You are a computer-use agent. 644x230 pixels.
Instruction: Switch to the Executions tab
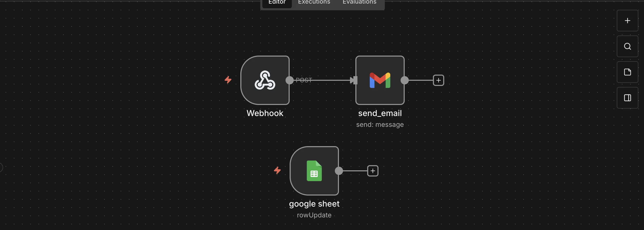314,3
